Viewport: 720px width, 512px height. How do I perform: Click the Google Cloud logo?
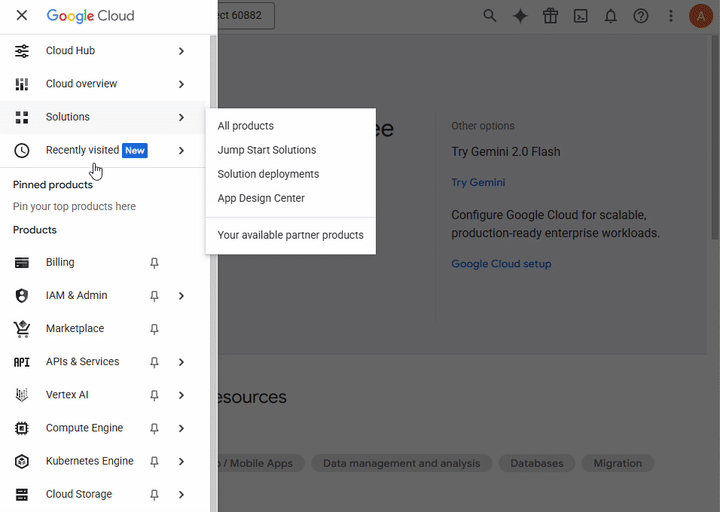click(x=90, y=16)
